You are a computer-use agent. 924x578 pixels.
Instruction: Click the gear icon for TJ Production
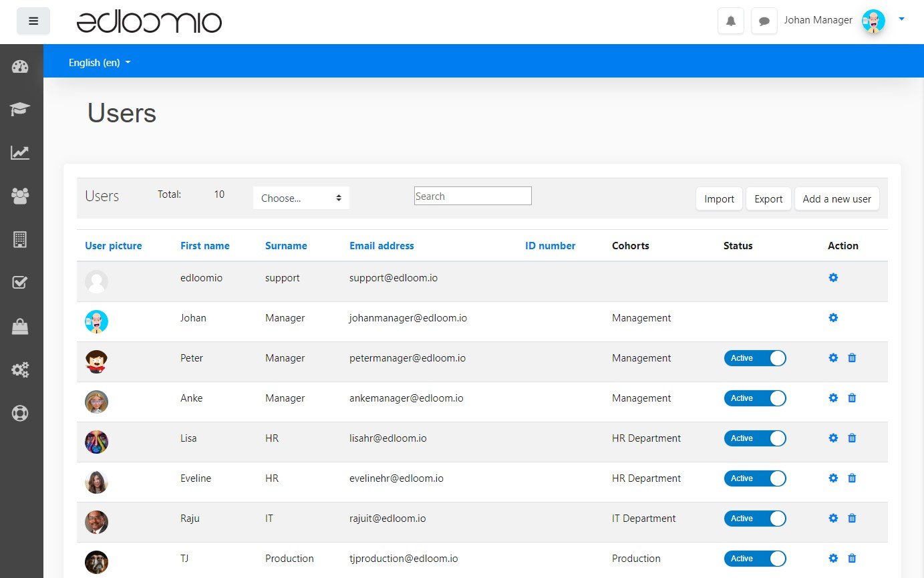[x=833, y=558]
